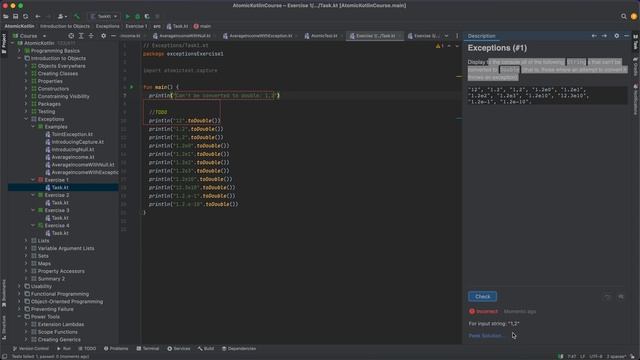Image resolution: width=640 pixels, height=360 pixels.
Task: Hide the project panel with minus icon
Action: [113, 36]
